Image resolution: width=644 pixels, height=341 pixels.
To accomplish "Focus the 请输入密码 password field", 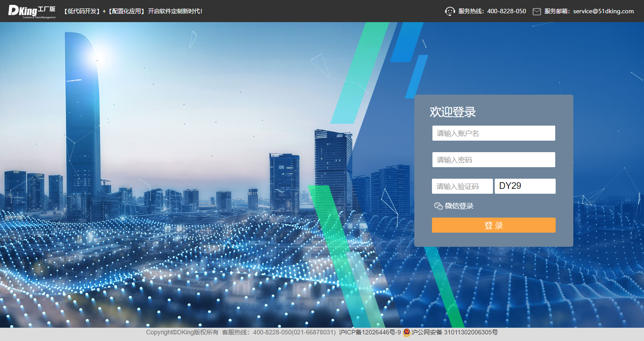I will coord(493,160).
